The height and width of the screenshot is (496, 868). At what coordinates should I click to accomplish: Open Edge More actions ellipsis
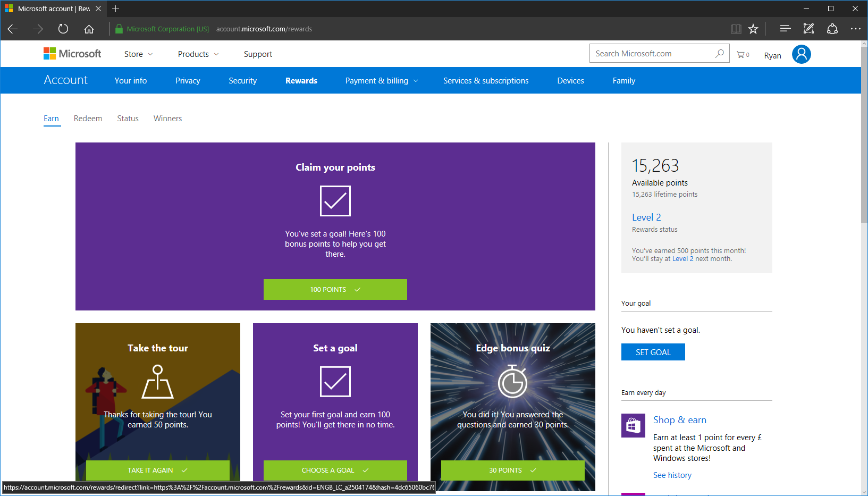(x=855, y=29)
